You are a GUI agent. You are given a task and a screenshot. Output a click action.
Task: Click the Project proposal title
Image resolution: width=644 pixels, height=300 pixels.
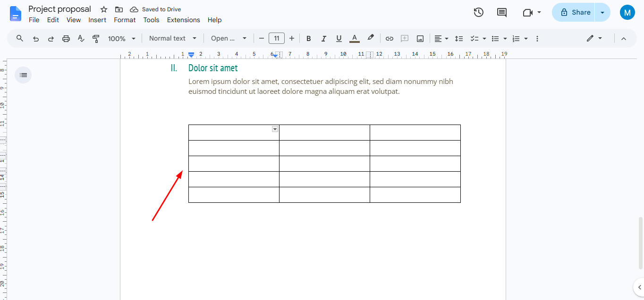click(59, 9)
